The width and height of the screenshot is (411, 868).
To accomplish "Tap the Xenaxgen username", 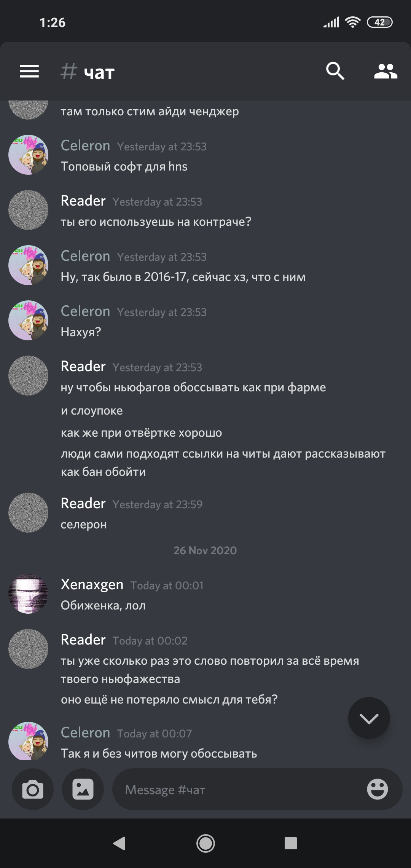I will tap(92, 584).
